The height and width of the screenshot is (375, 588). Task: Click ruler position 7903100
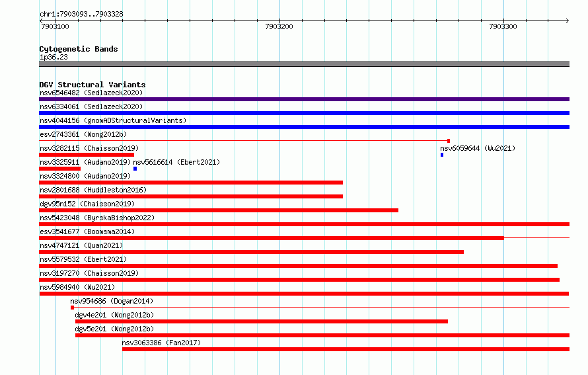[55, 26]
